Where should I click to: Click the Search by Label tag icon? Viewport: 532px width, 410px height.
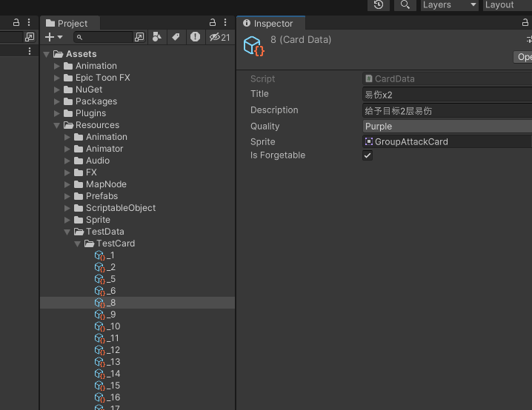coord(176,37)
